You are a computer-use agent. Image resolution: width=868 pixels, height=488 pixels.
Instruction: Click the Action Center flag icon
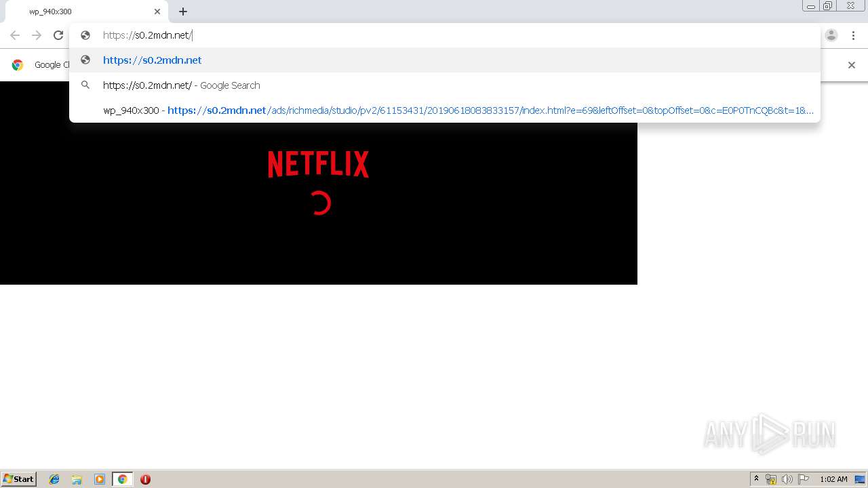[x=804, y=479]
